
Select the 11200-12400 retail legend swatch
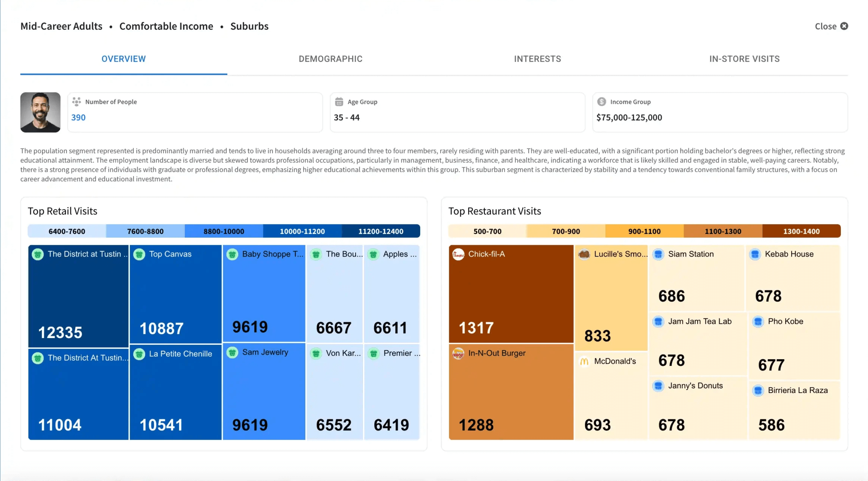[x=380, y=231]
